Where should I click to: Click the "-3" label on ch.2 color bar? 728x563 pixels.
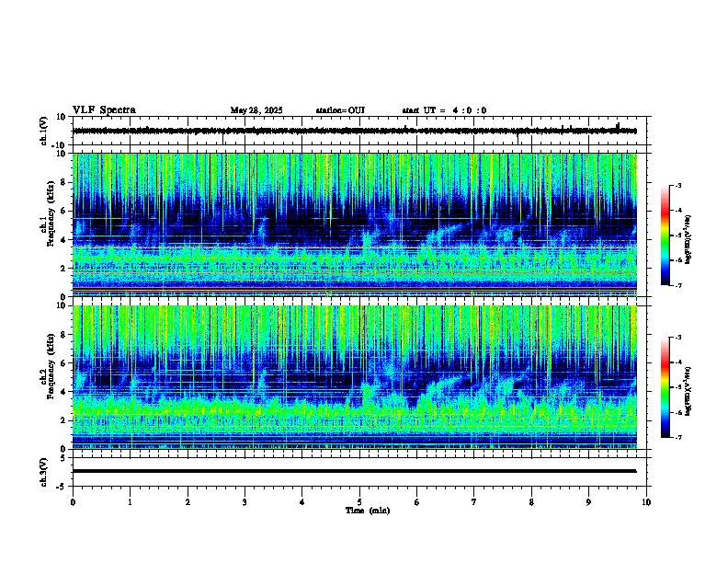click(x=677, y=338)
